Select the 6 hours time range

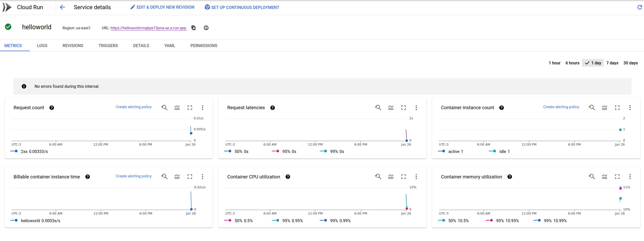[572, 63]
